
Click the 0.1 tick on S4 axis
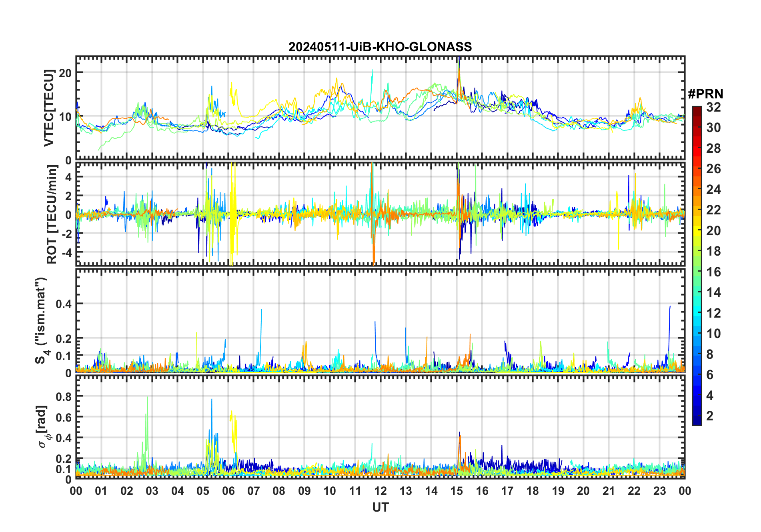coord(64,356)
